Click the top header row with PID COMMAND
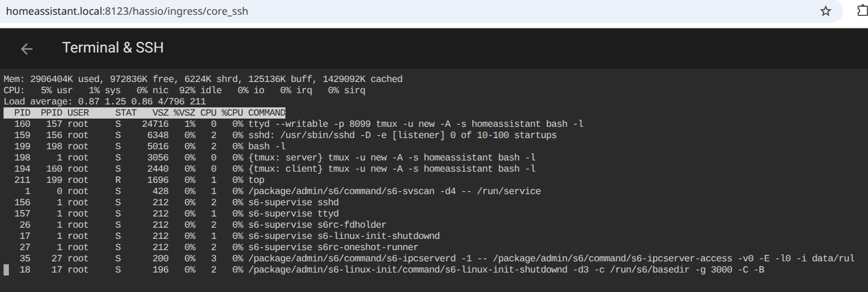The height and width of the screenshot is (292, 868). [x=145, y=113]
